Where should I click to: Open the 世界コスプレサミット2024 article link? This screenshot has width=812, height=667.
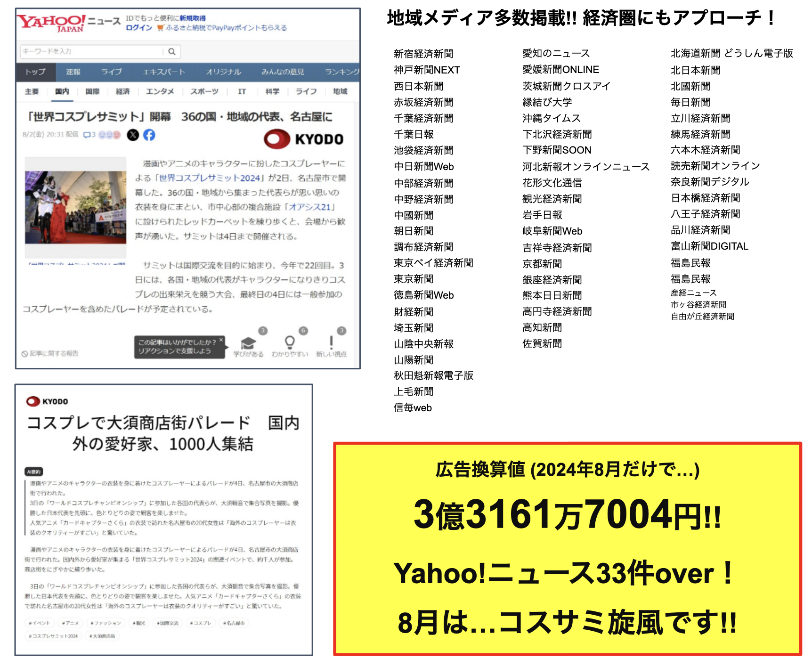point(210,178)
